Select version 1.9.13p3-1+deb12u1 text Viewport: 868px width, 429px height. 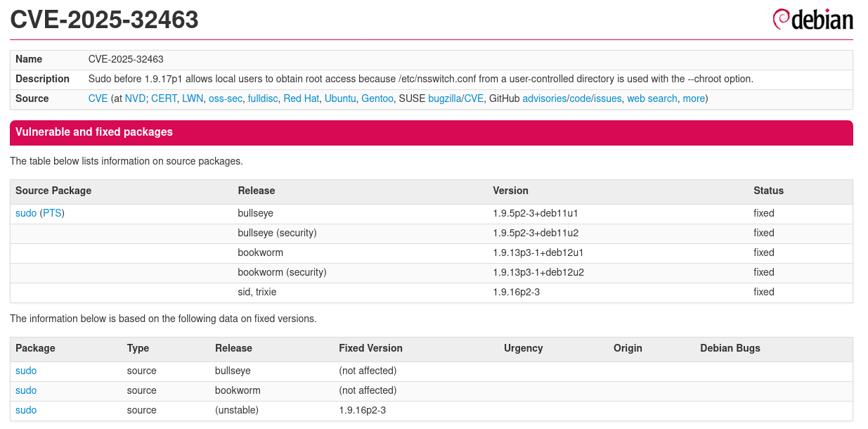pos(538,252)
